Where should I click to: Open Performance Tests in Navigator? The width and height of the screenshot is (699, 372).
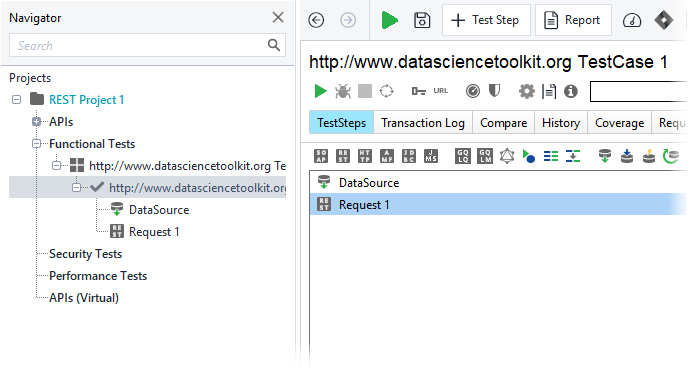click(98, 276)
